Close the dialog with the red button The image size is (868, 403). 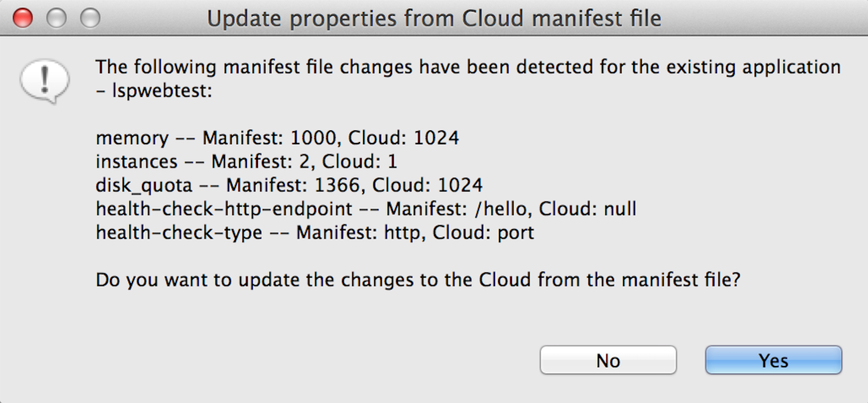[23, 18]
